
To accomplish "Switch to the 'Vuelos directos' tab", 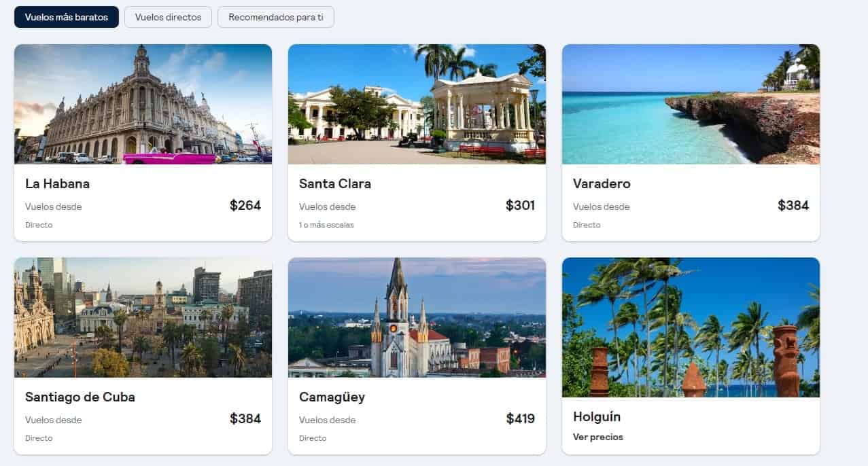I will 168,17.
